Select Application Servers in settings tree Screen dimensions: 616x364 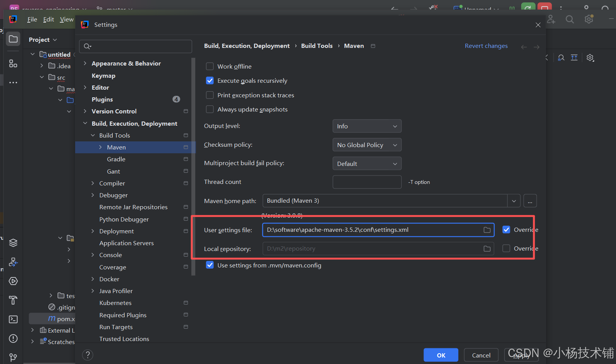127,243
